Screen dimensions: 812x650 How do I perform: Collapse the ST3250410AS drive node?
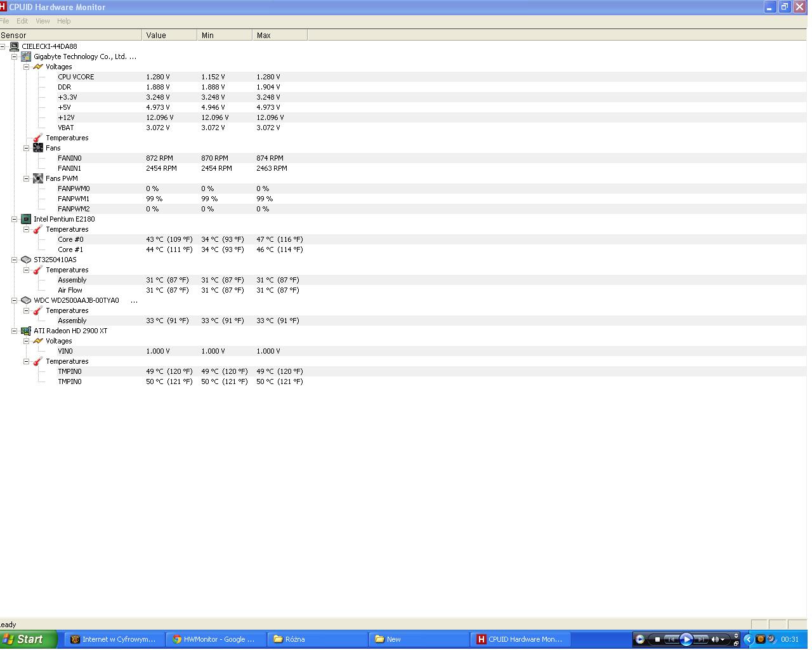coord(15,260)
